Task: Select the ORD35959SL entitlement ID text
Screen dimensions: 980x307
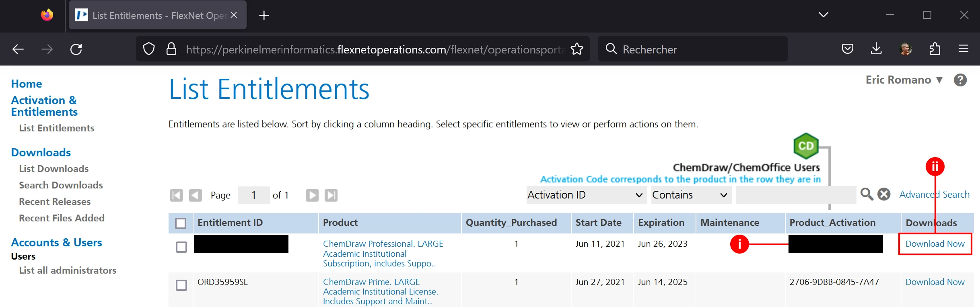Action: point(222,282)
